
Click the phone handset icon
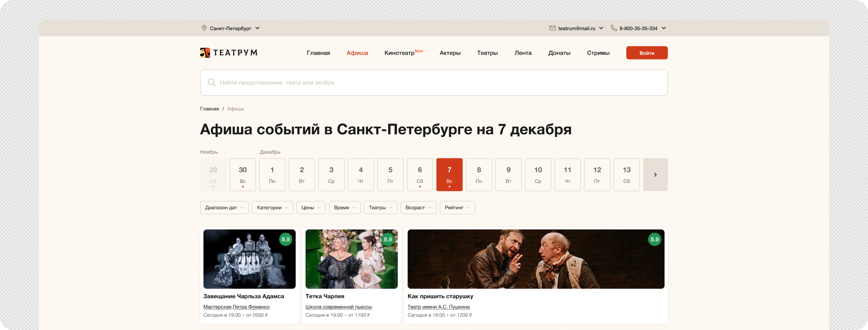(x=614, y=28)
